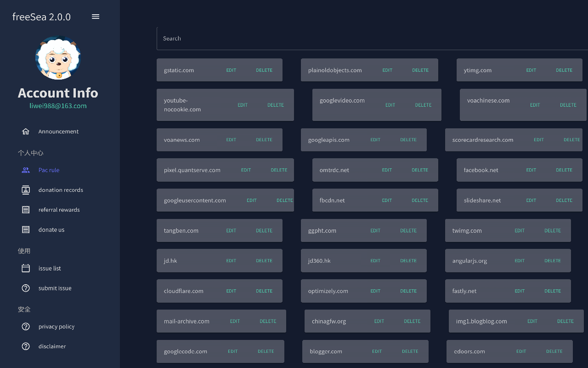Image resolution: width=588 pixels, height=368 pixels.
Task: Delete the twimg.com rule
Action: (553, 231)
